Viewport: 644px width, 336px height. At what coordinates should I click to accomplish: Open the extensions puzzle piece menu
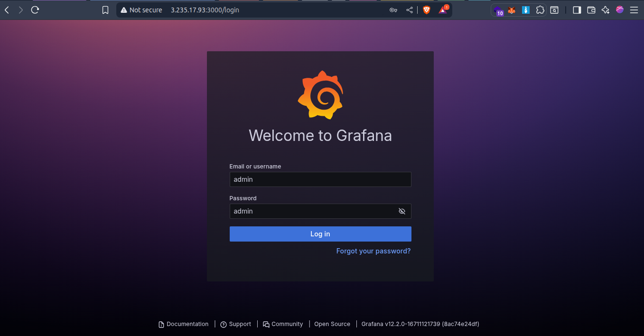(x=540, y=10)
